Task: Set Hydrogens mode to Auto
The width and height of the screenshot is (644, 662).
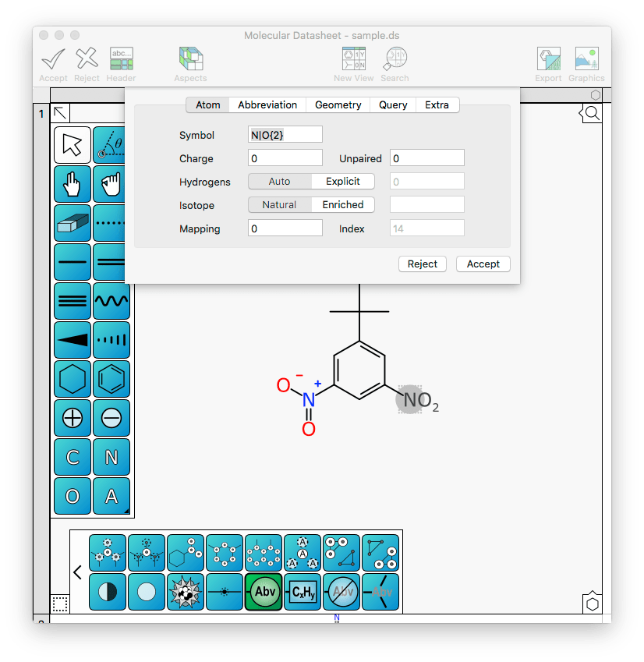Action: click(x=279, y=182)
